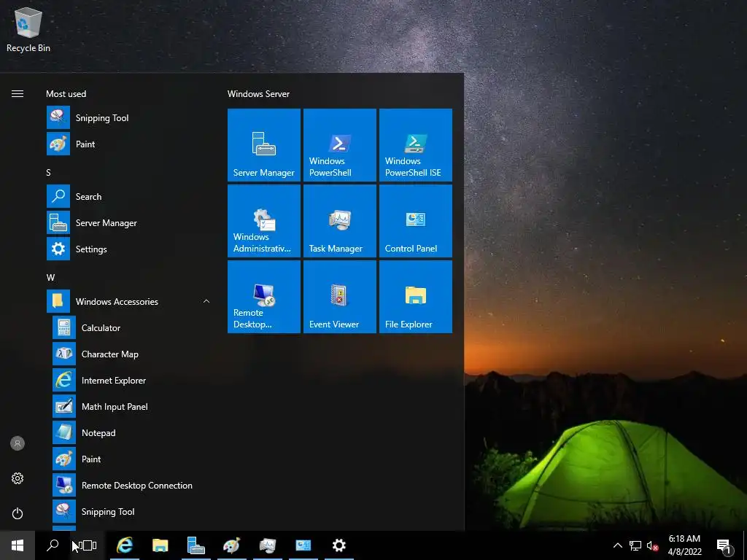Screen dimensions: 747x560
Task: Launch the Windows PowerShell tile
Action: point(340,145)
